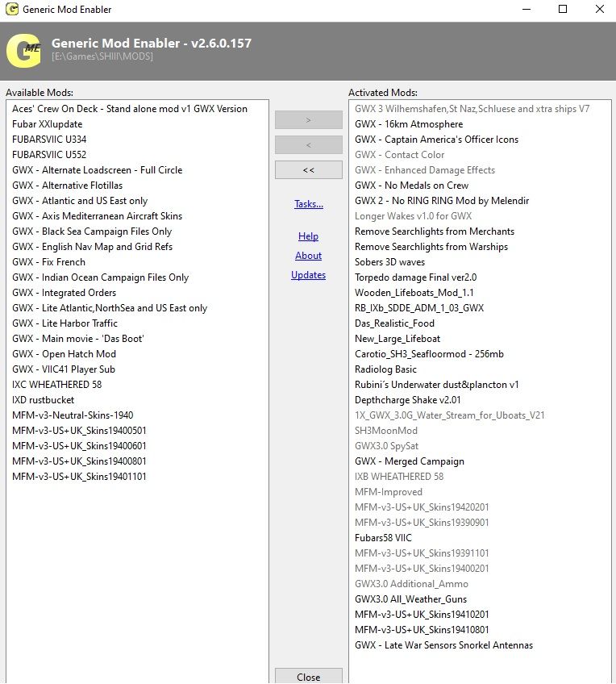Click the yellow GME logo in header
Viewport: 616px width, 684px height.
pos(24,51)
